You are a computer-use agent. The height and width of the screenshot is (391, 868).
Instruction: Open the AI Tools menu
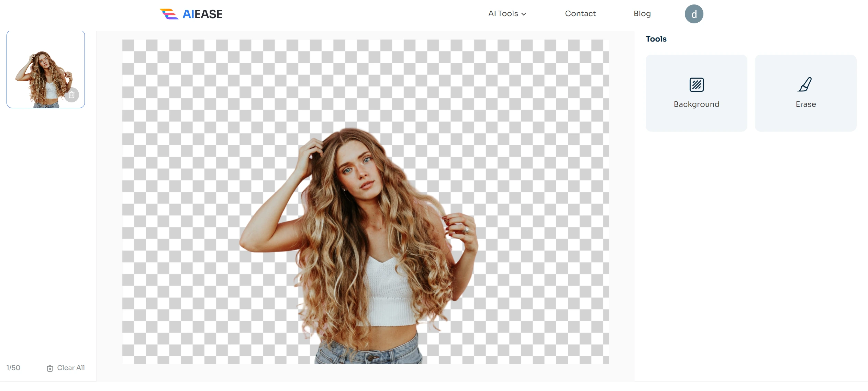point(507,14)
